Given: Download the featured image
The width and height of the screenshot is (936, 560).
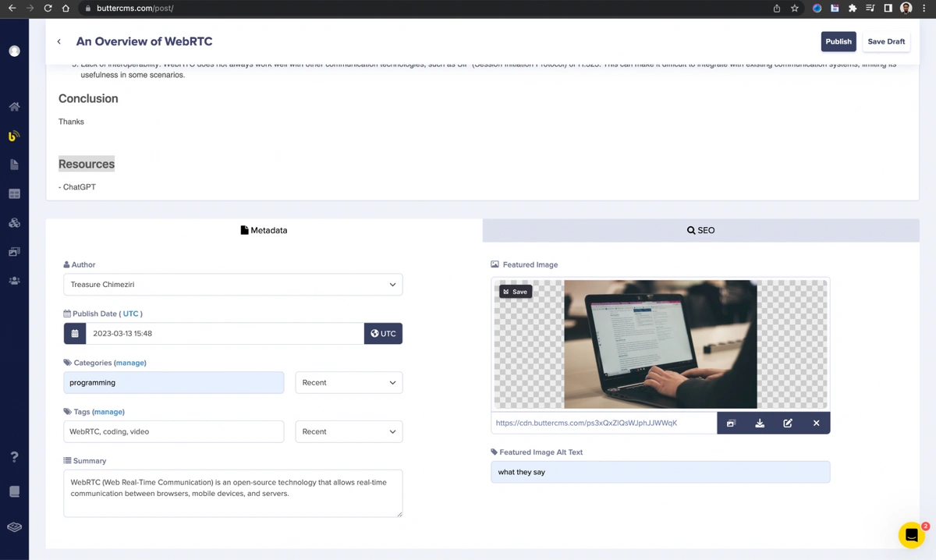Looking at the screenshot, I should click(x=760, y=423).
